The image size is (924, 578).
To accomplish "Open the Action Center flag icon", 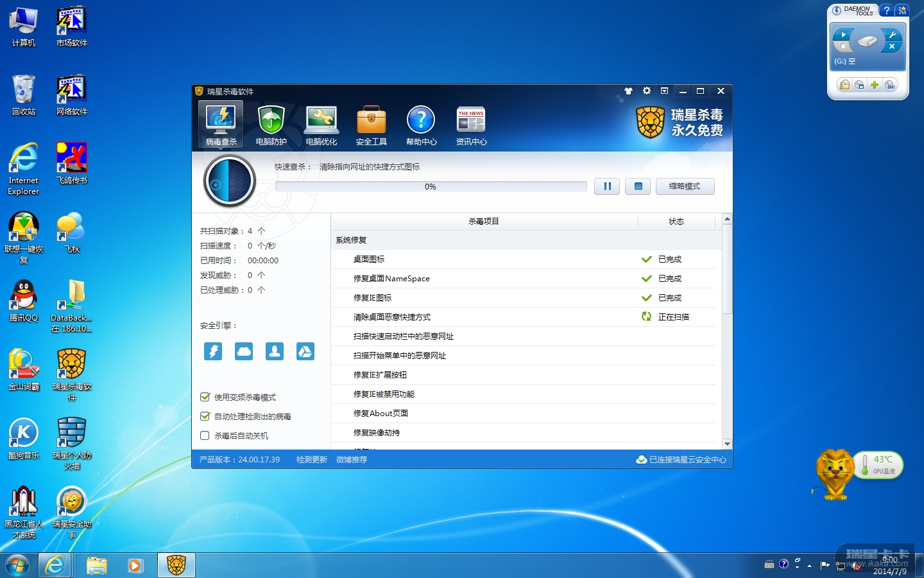I will coord(825,565).
